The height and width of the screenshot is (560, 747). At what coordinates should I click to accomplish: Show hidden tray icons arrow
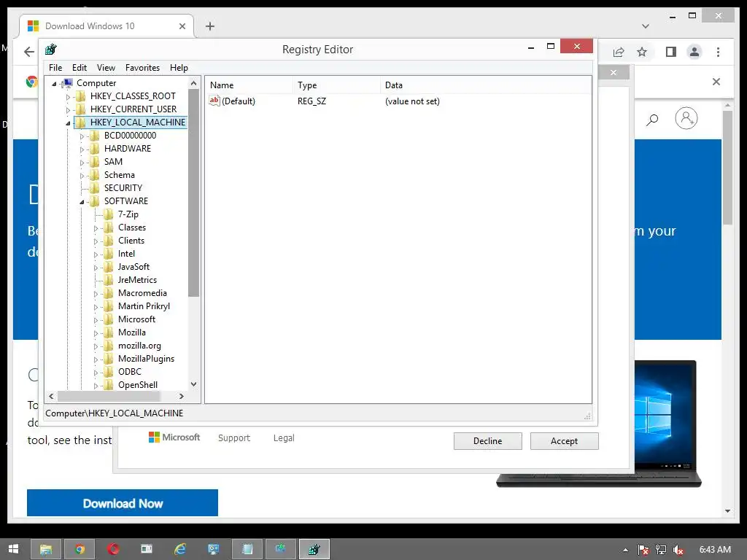pyautogui.click(x=625, y=550)
